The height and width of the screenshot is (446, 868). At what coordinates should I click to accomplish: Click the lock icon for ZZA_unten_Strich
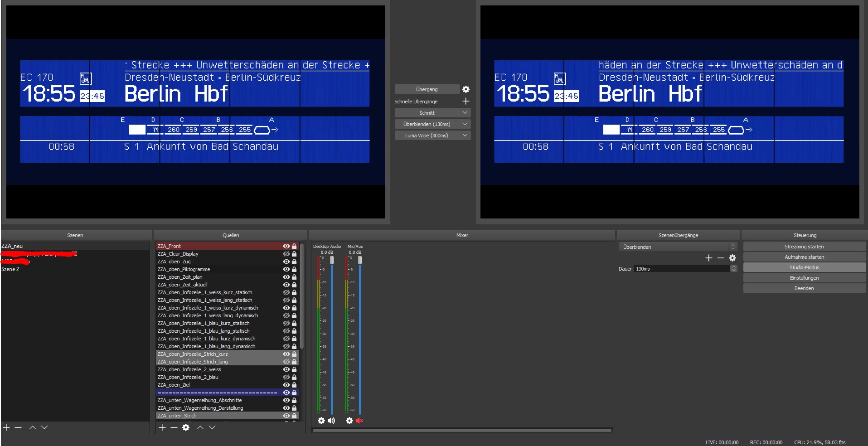point(294,416)
